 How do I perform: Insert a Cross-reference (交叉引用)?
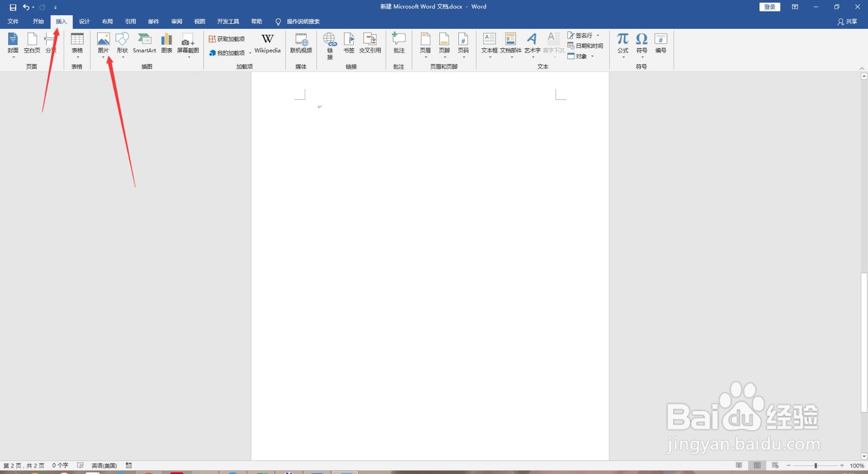[x=370, y=43]
